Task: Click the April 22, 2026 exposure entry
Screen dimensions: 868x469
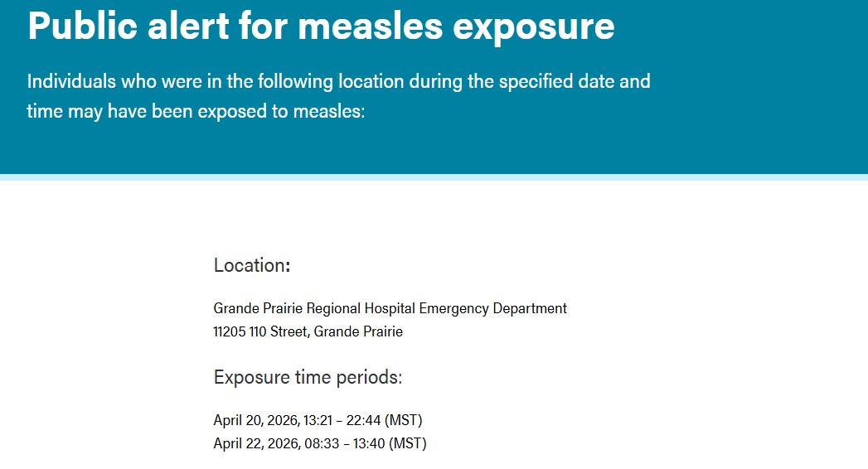Action: 319,443
